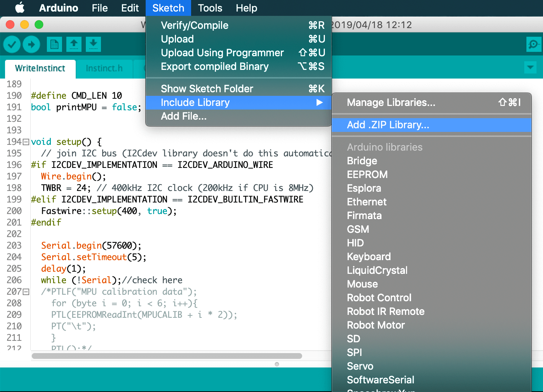Screen dimensions: 543x392
Task: Collapse the setup() function fold marker
Action: click(26, 142)
